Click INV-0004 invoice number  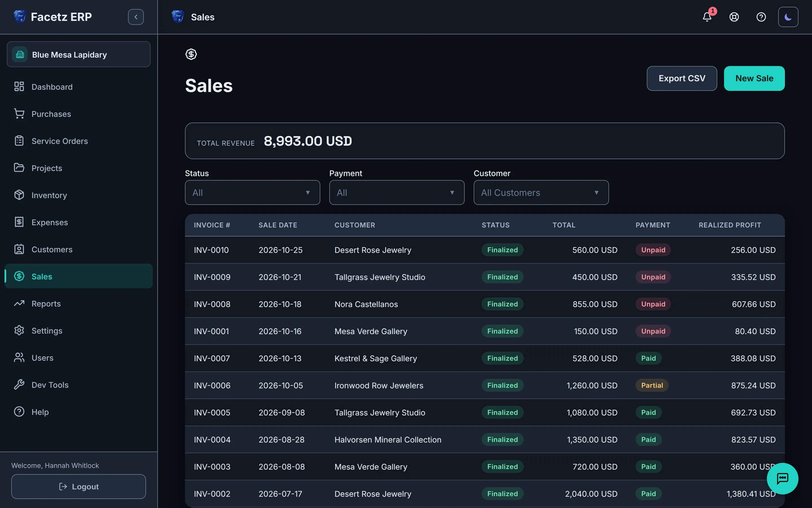tap(212, 439)
